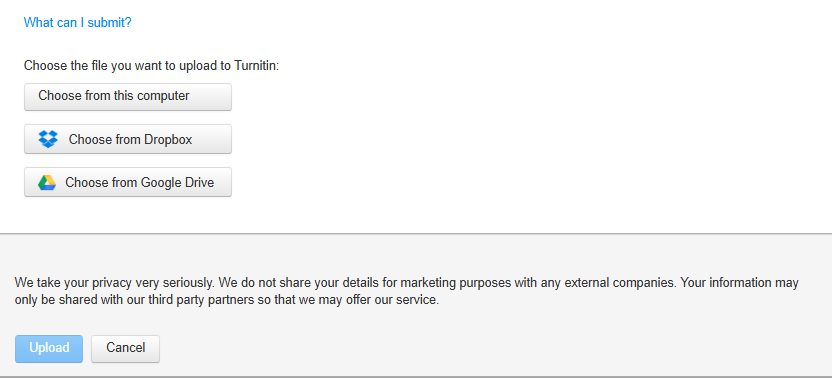This screenshot has width=832, height=378.
Task: Select the Choose from Google Drive button
Action: click(128, 182)
